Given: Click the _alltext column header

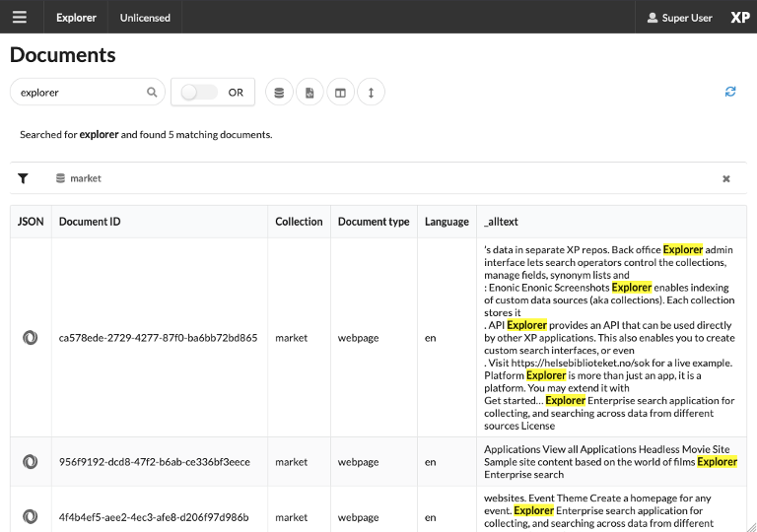Looking at the screenshot, I should [x=611, y=222].
